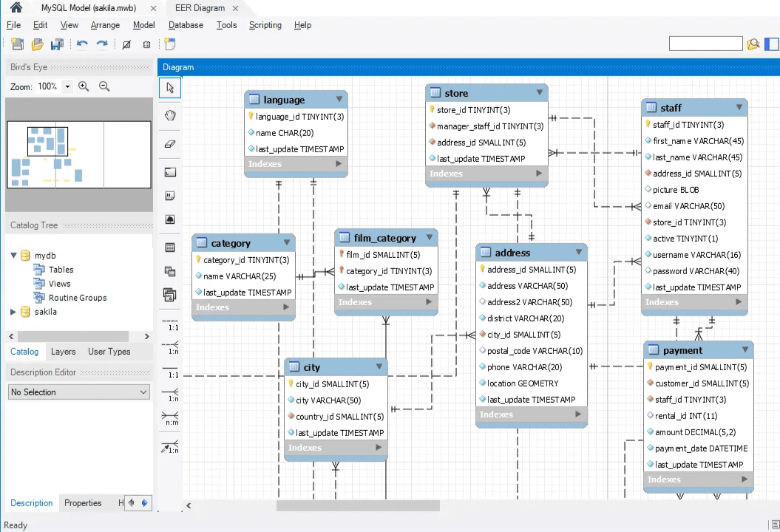Select the place new table tool
The width and height of the screenshot is (780, 532).
coord(169,245)
